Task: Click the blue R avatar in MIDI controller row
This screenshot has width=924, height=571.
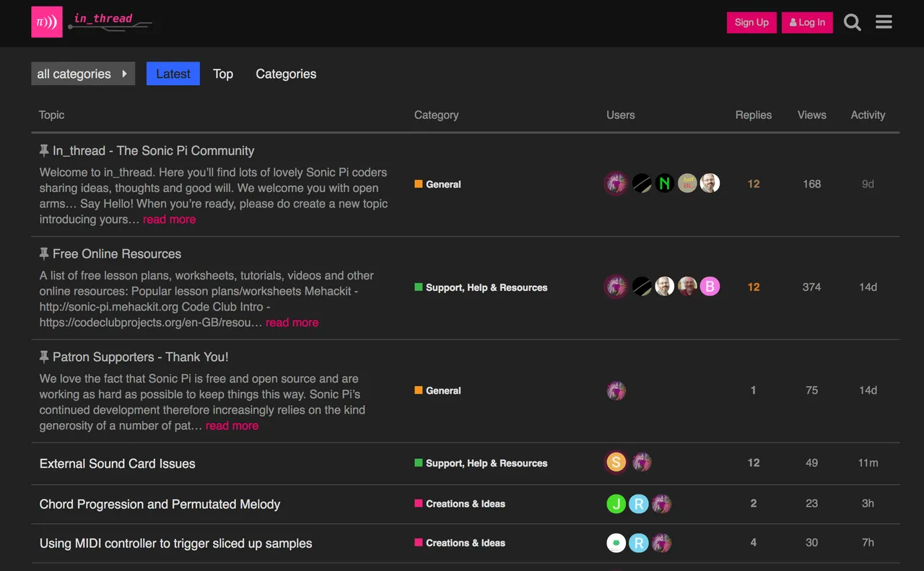Action: coord(638,543)
